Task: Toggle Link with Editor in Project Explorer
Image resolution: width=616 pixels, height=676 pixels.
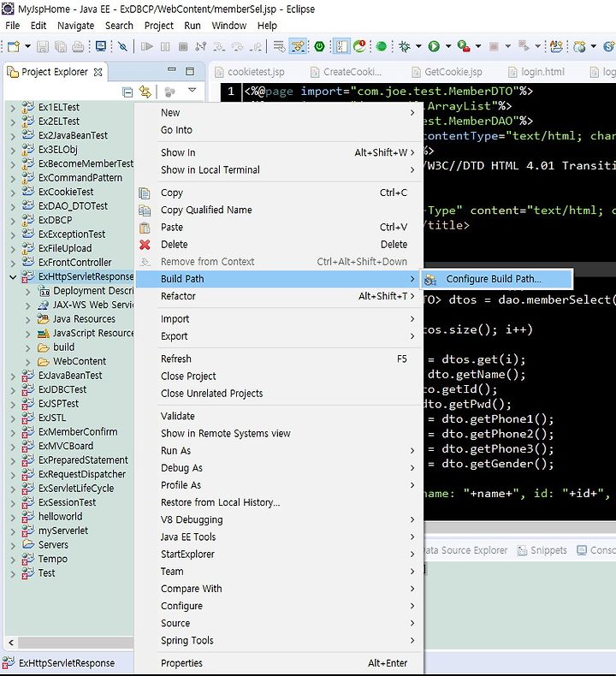Action: pos(145,92)
